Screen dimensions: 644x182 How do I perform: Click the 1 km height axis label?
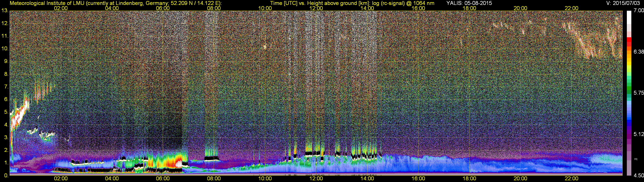(6, 163)
